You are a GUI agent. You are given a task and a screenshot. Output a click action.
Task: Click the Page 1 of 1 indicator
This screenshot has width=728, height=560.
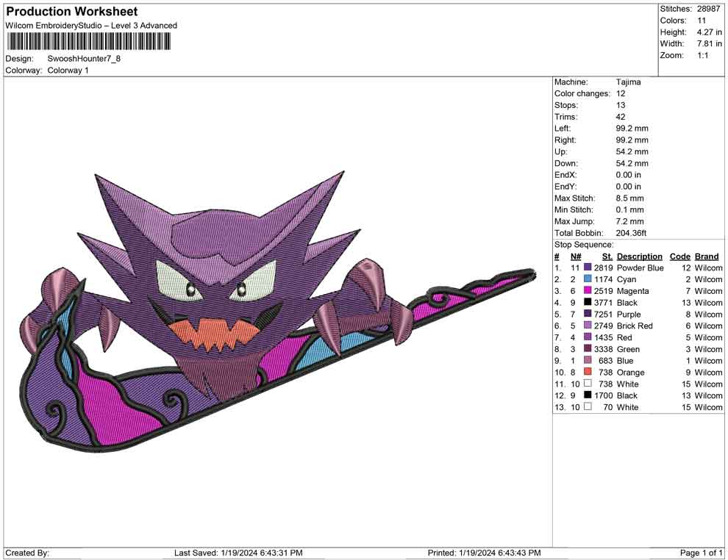coord(701,553)
